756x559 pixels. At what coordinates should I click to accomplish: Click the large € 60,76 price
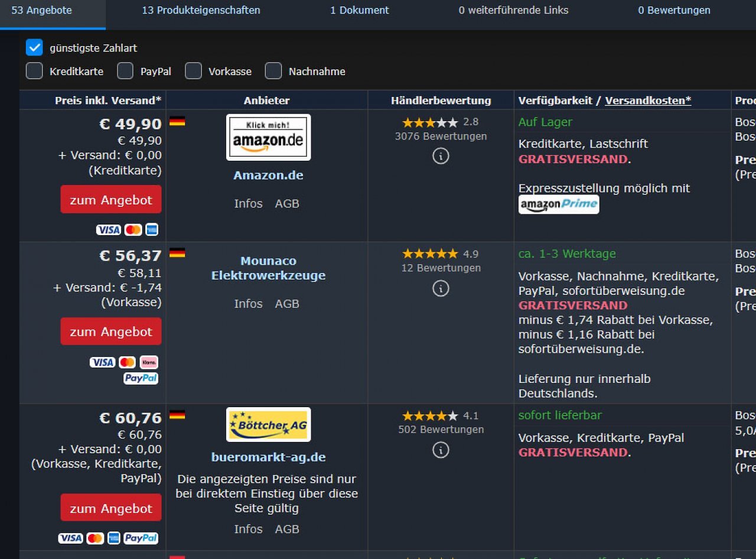pyautogui.click(x=131, y=418)
